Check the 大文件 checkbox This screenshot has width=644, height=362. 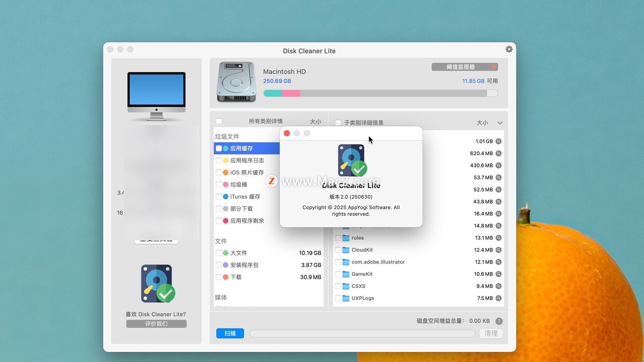219,253
